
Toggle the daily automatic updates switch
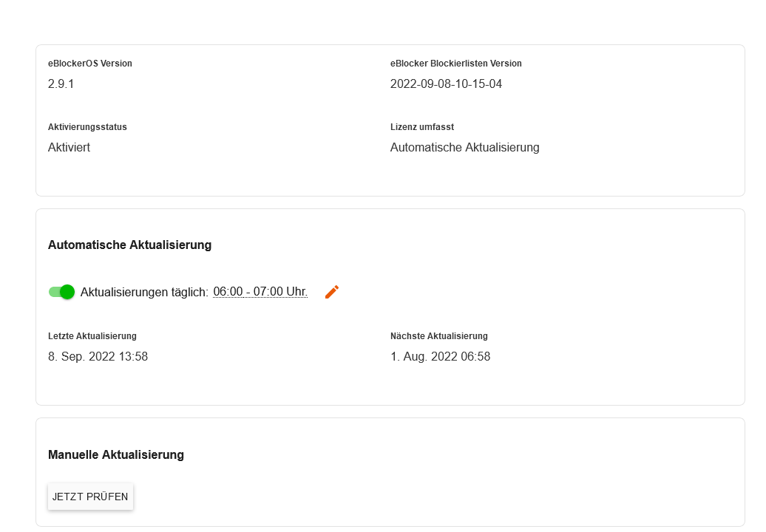point(61,292)
